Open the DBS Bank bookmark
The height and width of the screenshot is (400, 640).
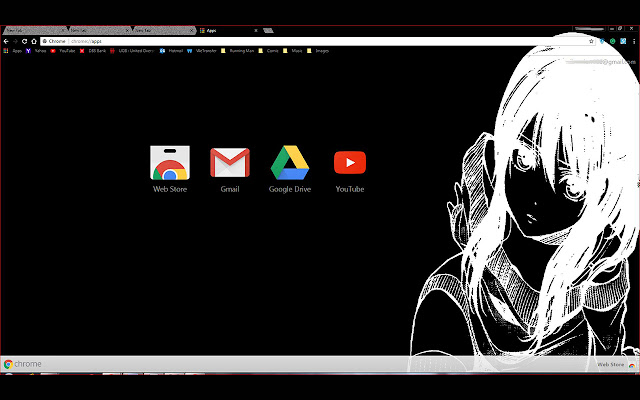(x=93, y=51)
